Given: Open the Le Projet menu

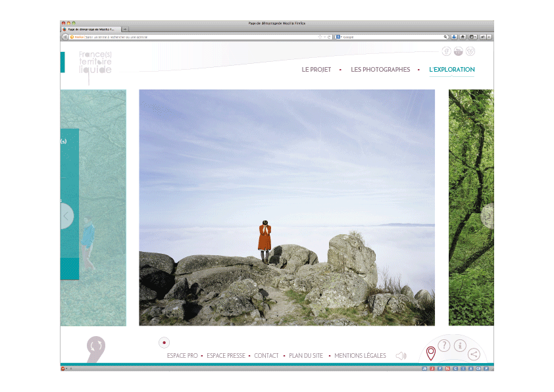Looking at the screenshot, I should click(316, 70).
